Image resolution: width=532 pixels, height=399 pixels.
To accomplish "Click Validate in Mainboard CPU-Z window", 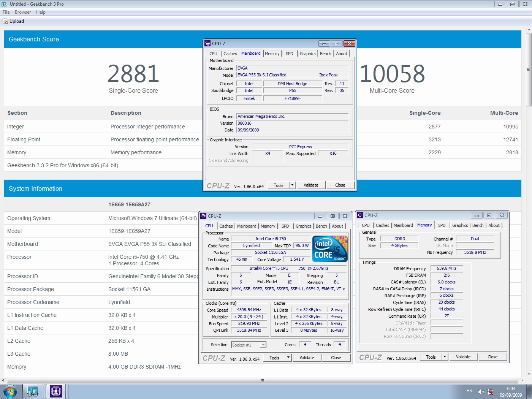I will [311, 185].
